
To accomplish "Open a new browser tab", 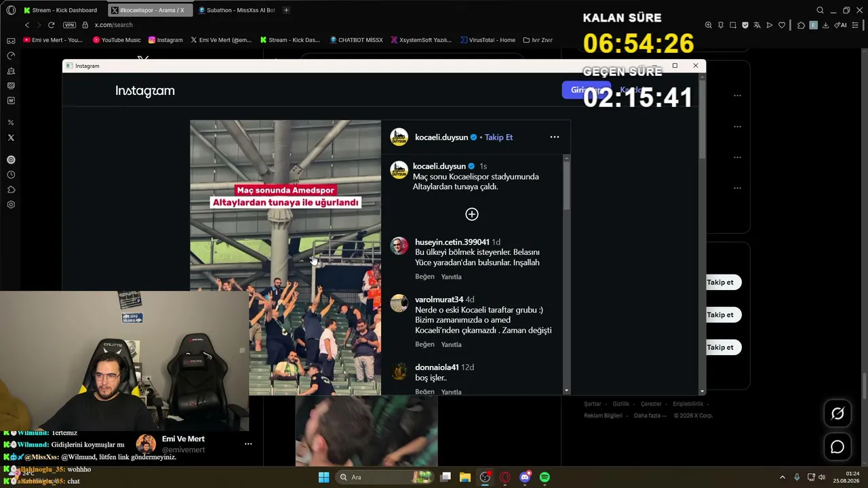I will [286, 10].
